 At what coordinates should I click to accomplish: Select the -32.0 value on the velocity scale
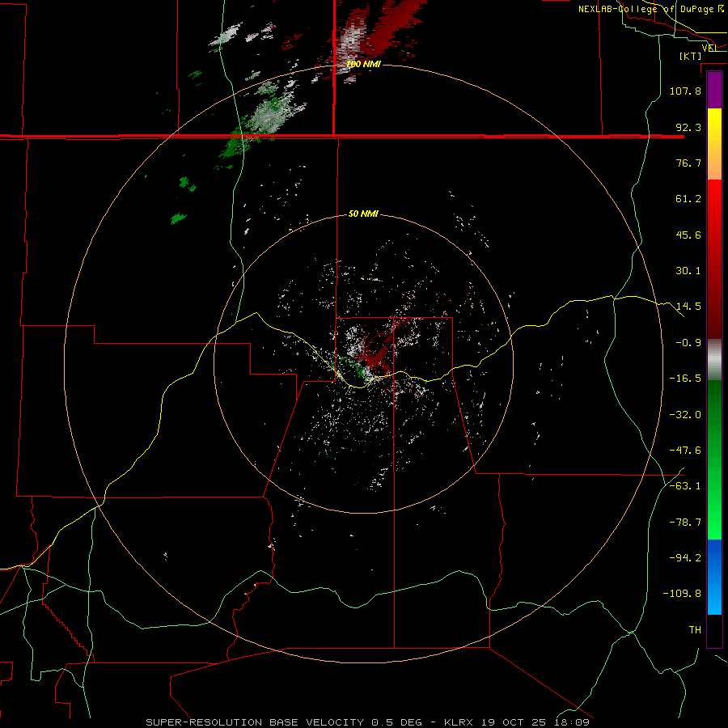pos(685,415)
